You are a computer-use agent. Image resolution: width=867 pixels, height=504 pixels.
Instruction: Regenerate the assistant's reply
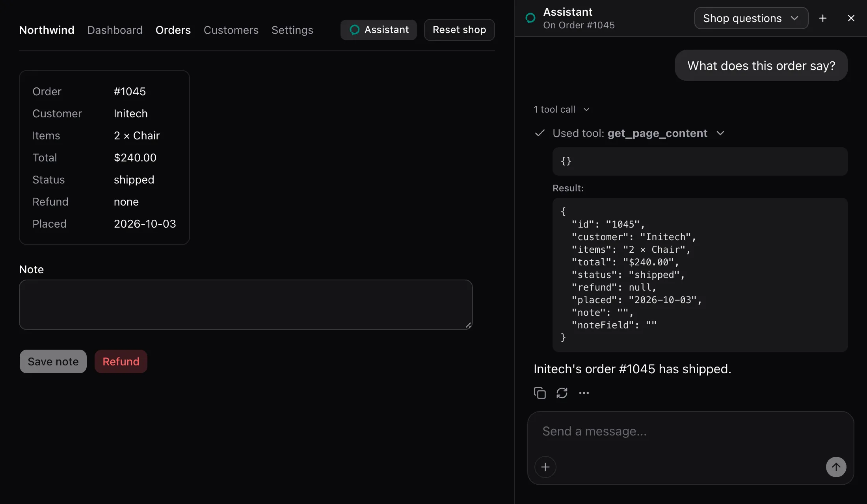562,393
